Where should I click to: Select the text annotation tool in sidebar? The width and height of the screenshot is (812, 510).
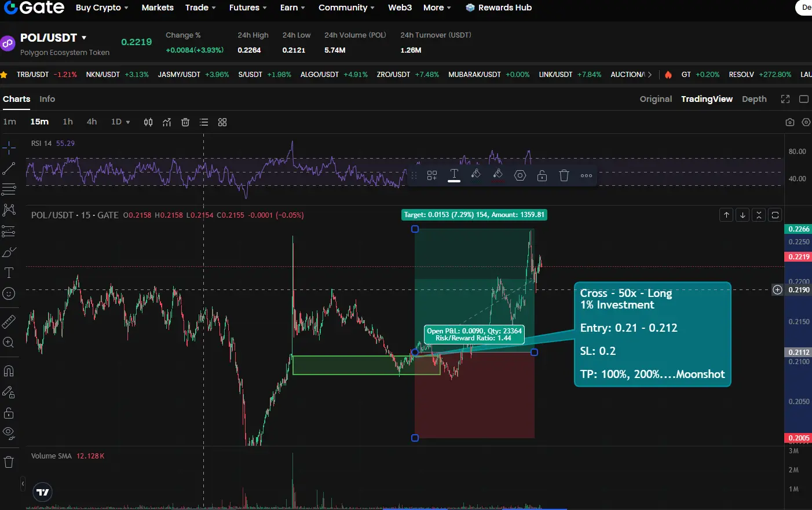[x=9, y=273]
